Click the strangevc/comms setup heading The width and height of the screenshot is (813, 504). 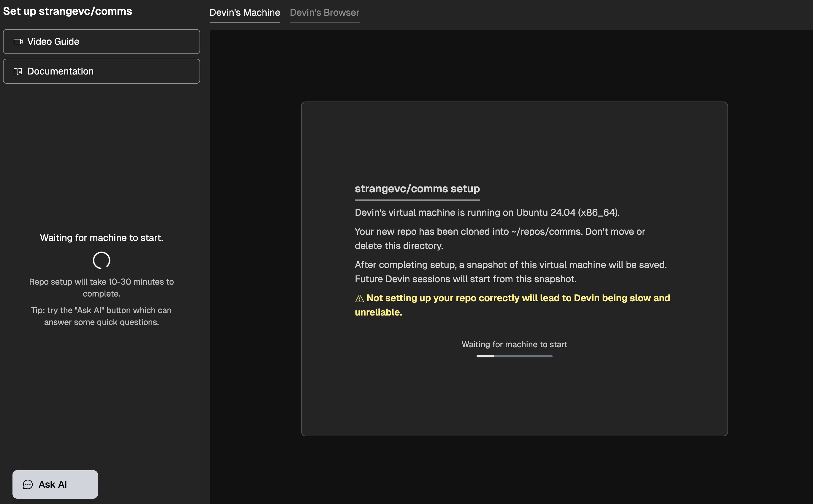(417, 189)
